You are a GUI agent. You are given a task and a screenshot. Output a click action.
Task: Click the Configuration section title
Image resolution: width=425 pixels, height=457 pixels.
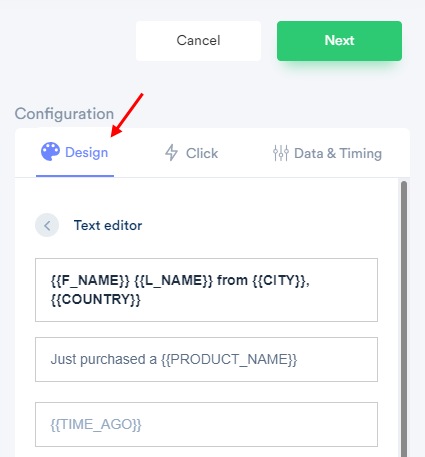coord(64,114)
